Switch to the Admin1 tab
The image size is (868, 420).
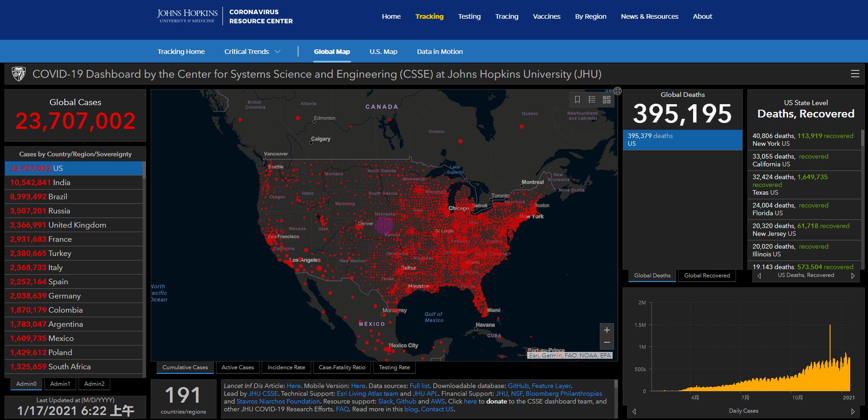tap(60, 384)
